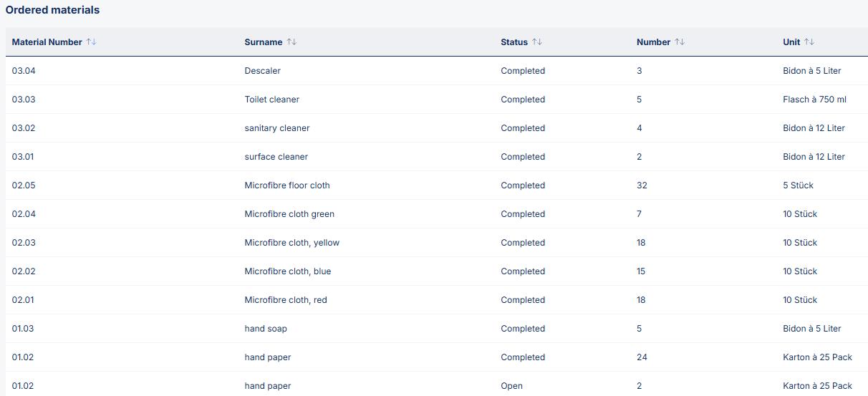Click the quantity 32 cell
868x396 pixels.
642,185
